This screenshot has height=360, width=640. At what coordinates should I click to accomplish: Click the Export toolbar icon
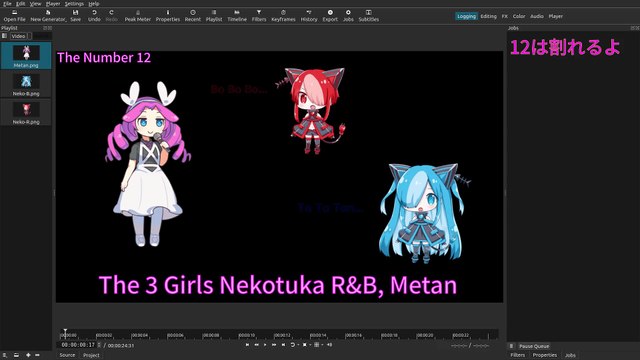pos(330,16)
